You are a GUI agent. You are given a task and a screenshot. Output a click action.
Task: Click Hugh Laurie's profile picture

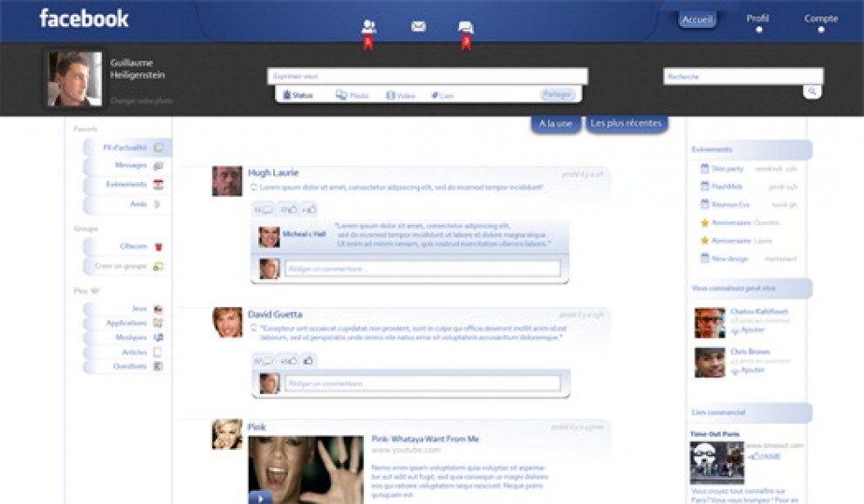point(227,180)
